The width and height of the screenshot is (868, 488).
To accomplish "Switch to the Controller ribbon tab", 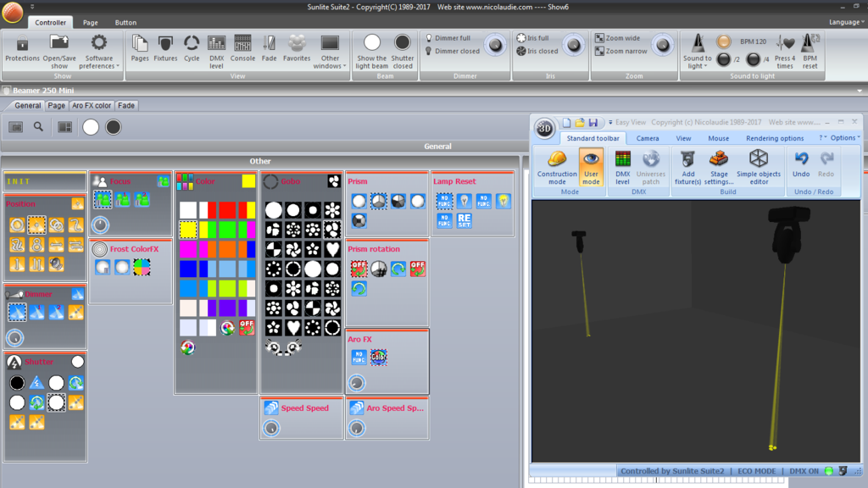I will coord(50,23).
